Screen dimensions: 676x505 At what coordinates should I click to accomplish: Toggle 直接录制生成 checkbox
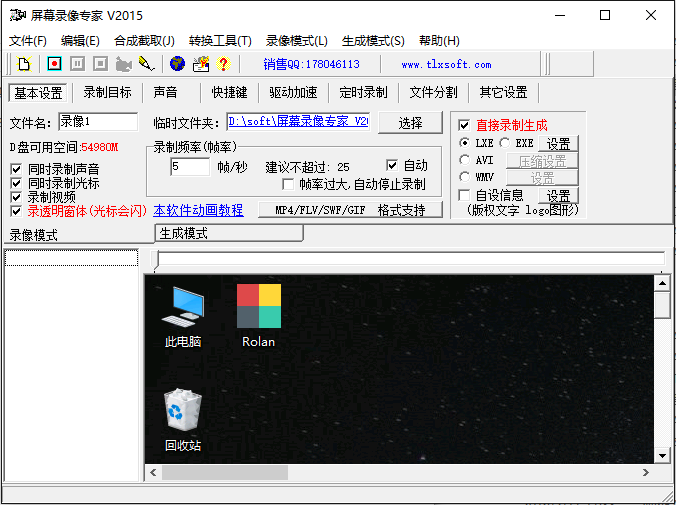pyautogui.click(x=464, y=125)
